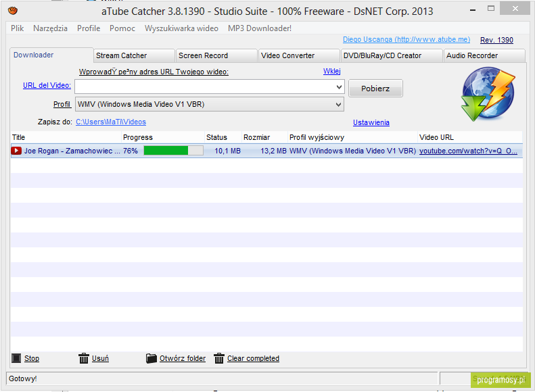Click the folder icon beside Otwórz folder
Image resolution: width=535 pixels, height=392 pixels.
point(151,358)
